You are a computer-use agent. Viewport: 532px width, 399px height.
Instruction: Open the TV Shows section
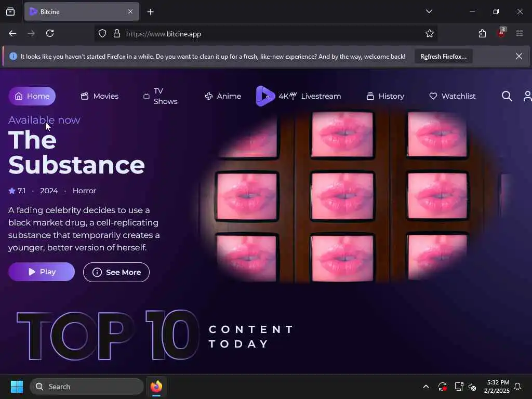tap(160, 96)
